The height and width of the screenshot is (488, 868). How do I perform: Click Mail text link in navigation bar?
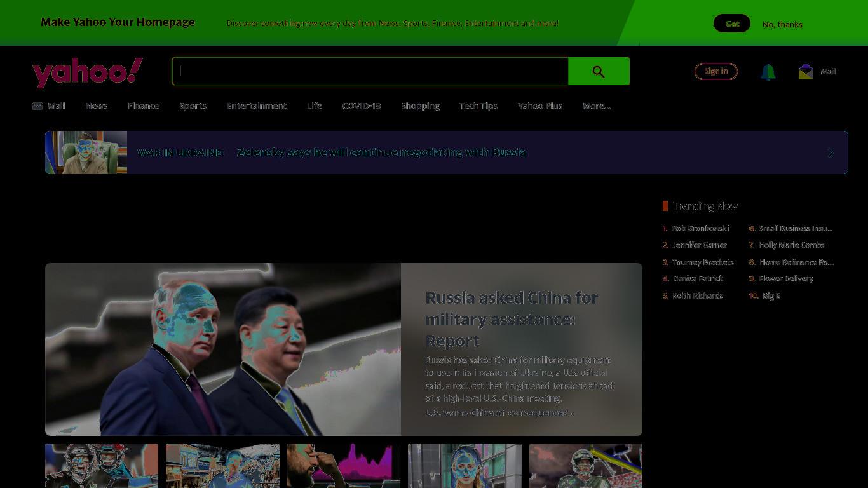click(x=57, y=106)
